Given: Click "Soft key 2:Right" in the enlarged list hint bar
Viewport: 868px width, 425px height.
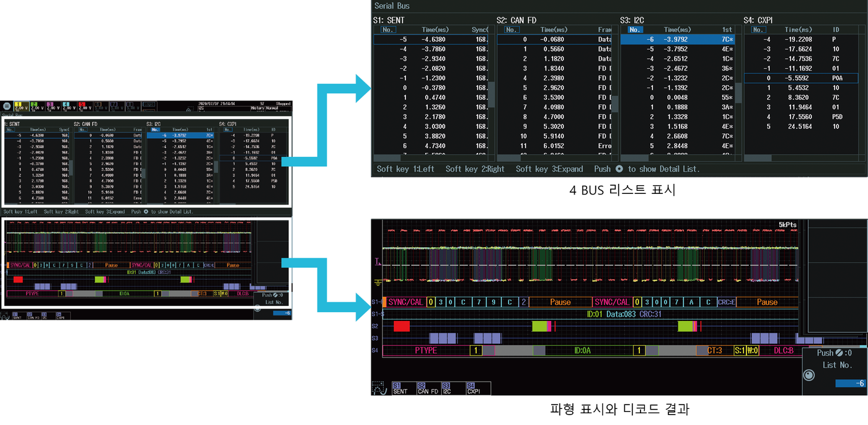Looking at the screenshot, I should point(475,169).
